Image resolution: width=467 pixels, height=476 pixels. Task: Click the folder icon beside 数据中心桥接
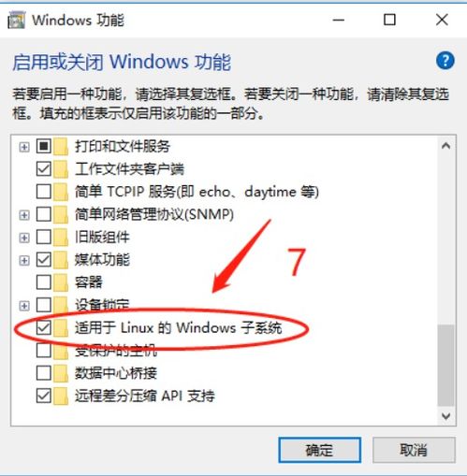pos(61,373)
